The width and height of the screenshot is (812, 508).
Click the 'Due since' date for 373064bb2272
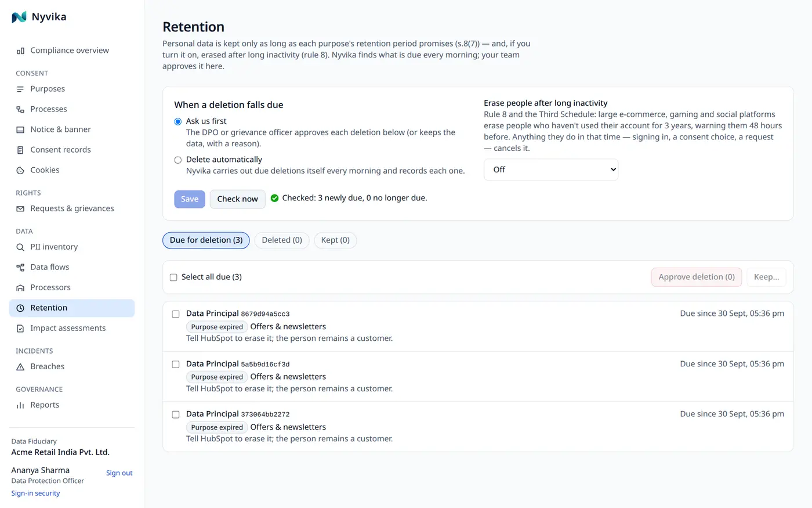pyautogui.click(x=732, y=414)
